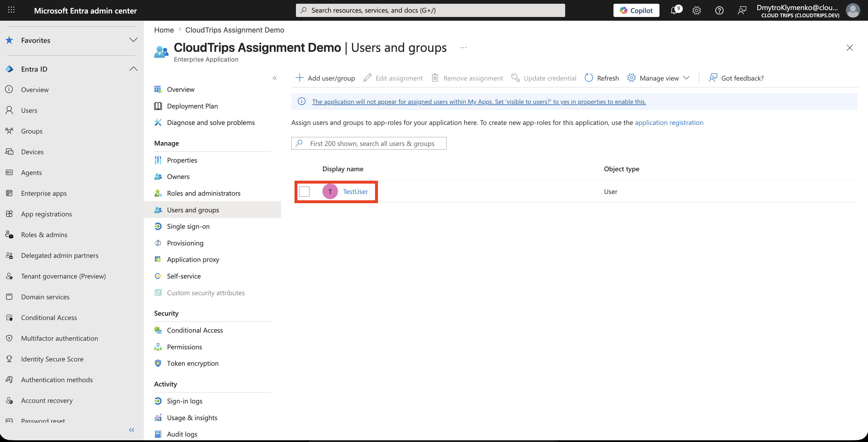Screen dimensions: 868x442
Task: Click the search all users & groups field
Action: click(369, 143)
